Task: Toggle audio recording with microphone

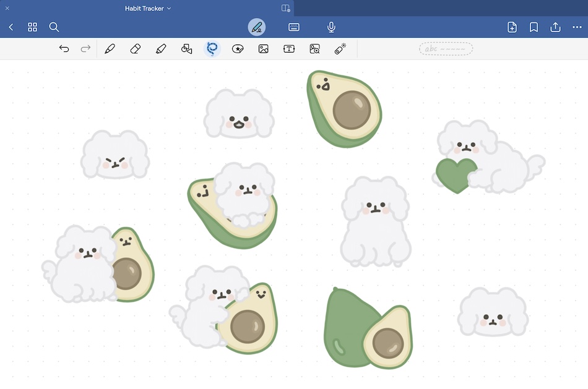Action: tap(331, 27)
